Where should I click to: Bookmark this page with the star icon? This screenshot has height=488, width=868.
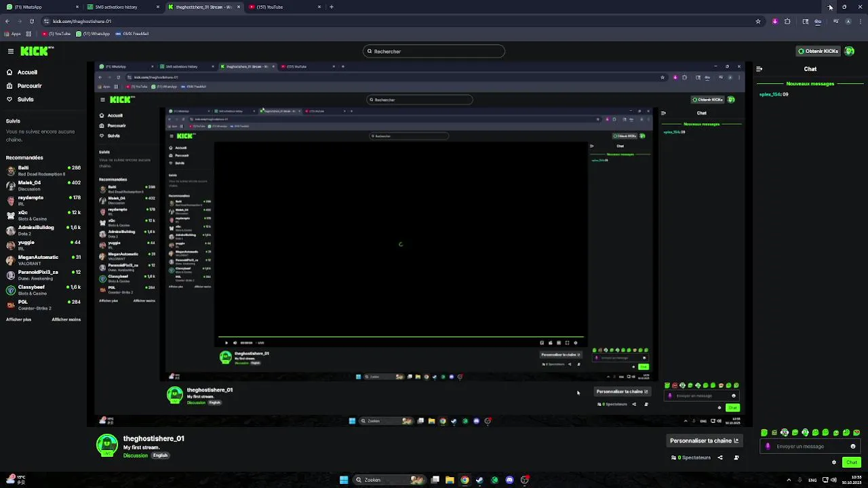tap(758, 21)
